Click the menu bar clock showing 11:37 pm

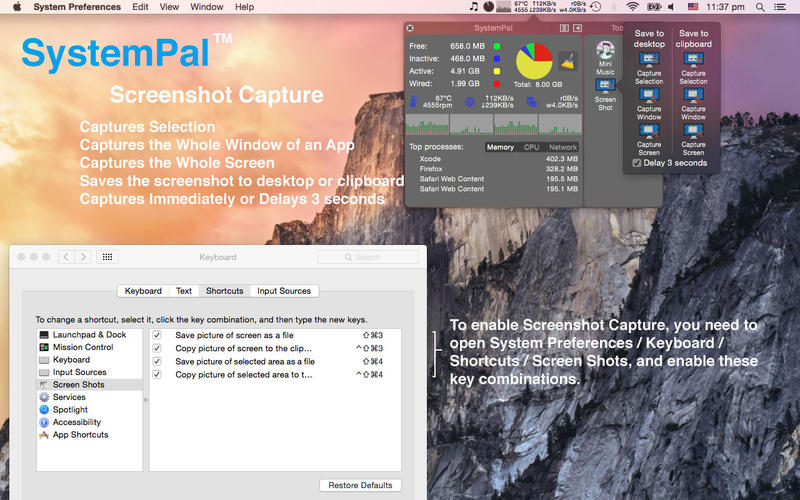pyautogui.click(x=725, y=7)
